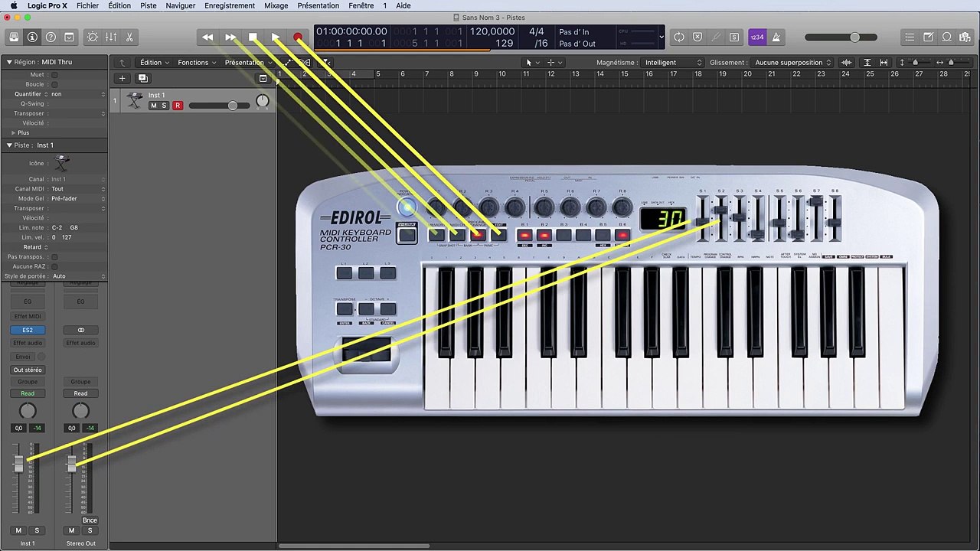This screenshot has height=551, width=980.
Task: Toggle the waveform zoom icon
Action: [x=847, y=63]
